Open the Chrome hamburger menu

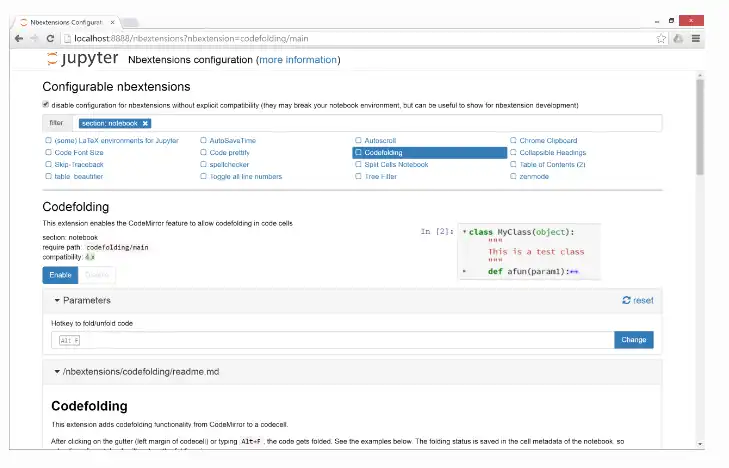696,38
